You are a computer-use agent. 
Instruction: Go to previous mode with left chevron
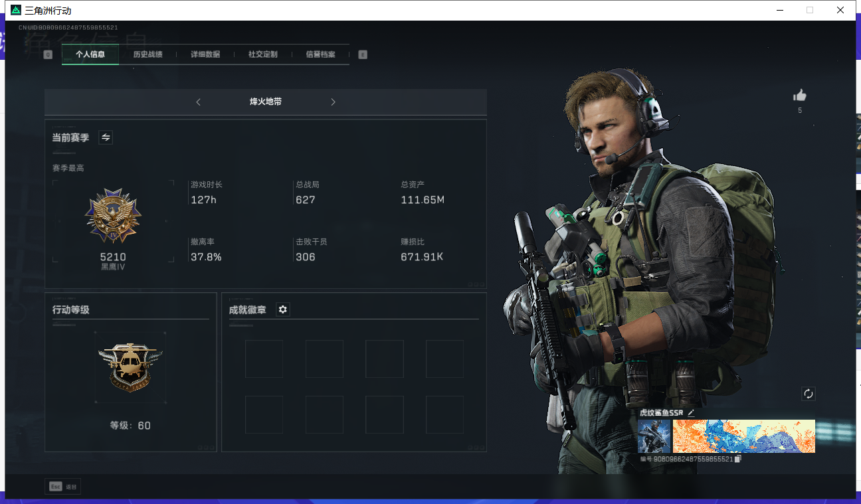(x=198, y=102)
